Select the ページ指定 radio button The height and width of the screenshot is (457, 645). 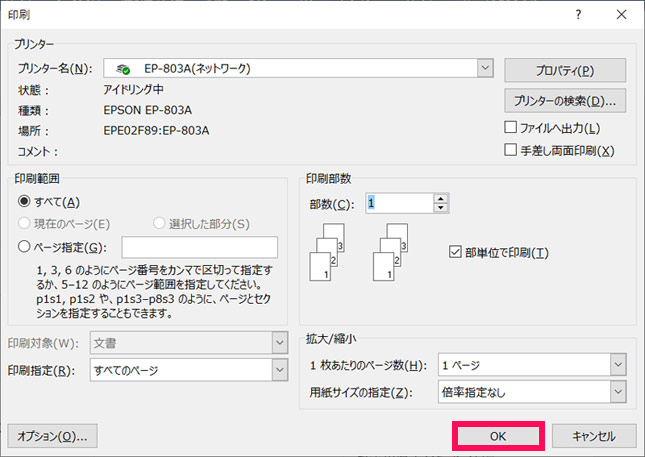pyautogui.click(x=24, y=246)
